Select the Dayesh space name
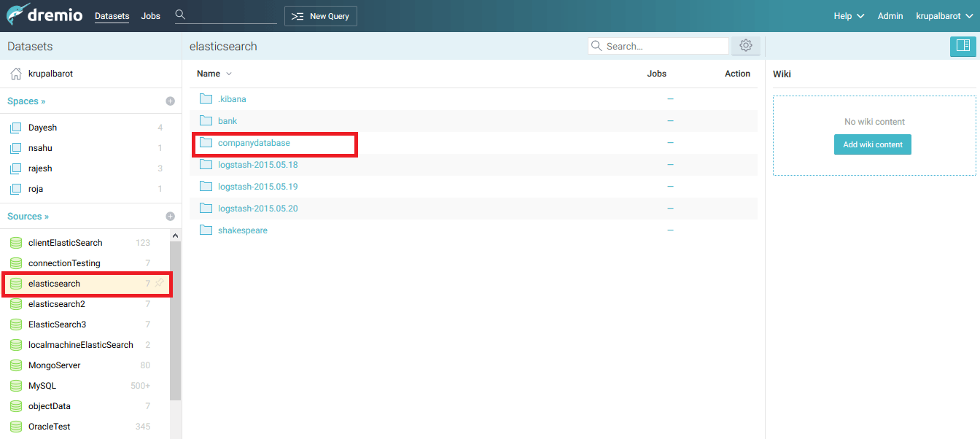The height and width of the screenshot is (439, 980). [42, 128]
